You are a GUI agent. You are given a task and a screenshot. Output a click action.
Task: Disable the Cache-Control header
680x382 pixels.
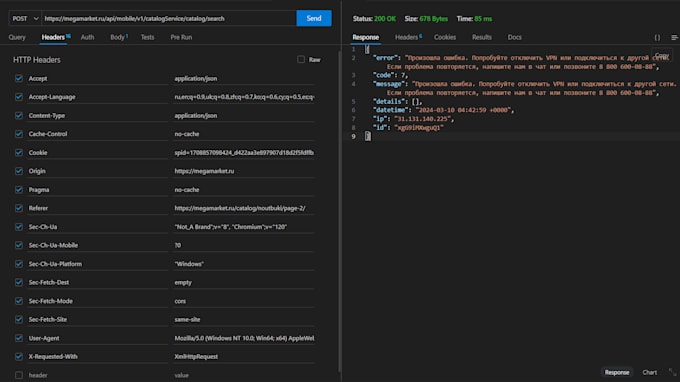19,134
